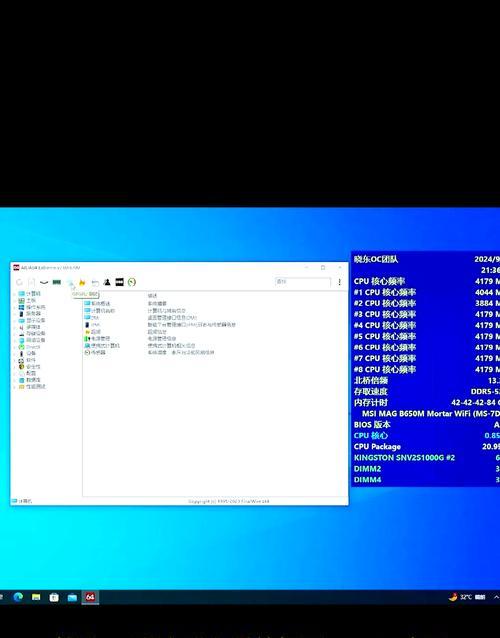Click the 计算机 status bar entry

[22, 501]
